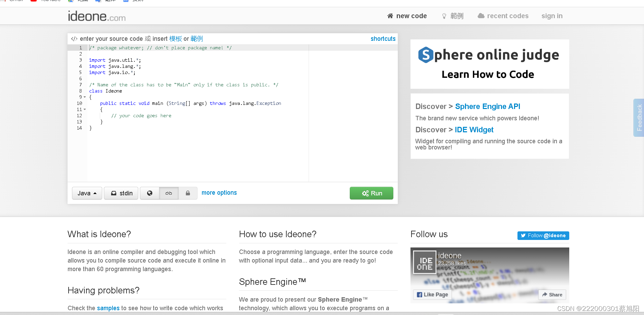Click the code tag icon before 'enter your source code'
The width and height of the screenshot is (644, 315).
tap(74, 39)
